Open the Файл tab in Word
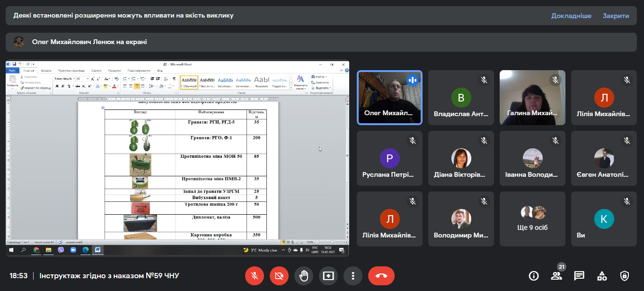Screen dimensions: 644x291 12,70
